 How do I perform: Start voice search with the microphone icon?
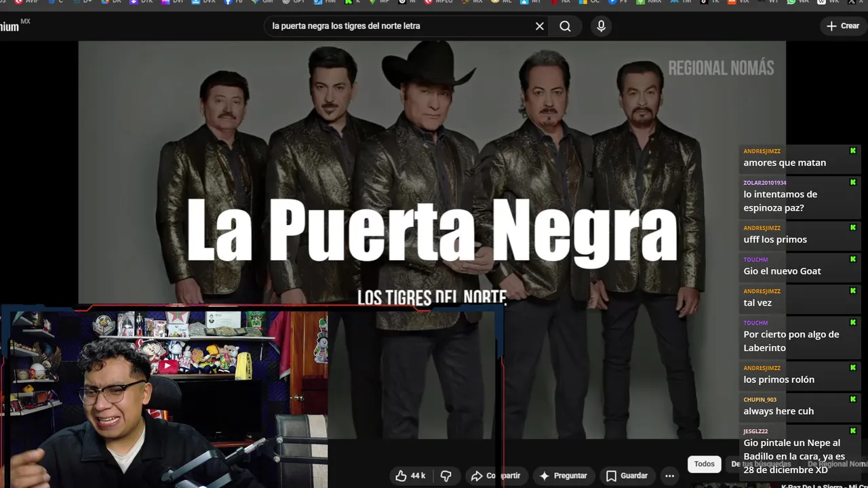click(x=601, y=26)
